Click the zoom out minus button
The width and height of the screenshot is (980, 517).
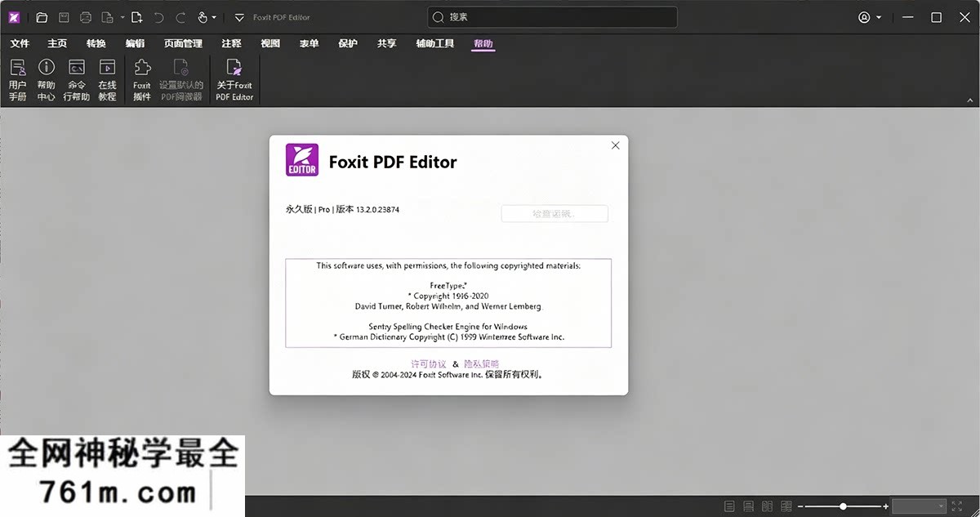pos(801,506)
